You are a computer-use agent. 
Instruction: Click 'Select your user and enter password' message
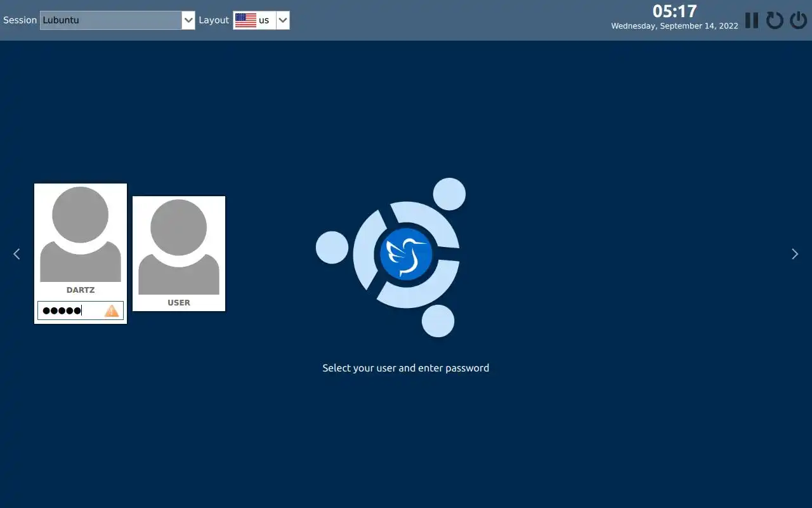(x=406, y=368)
